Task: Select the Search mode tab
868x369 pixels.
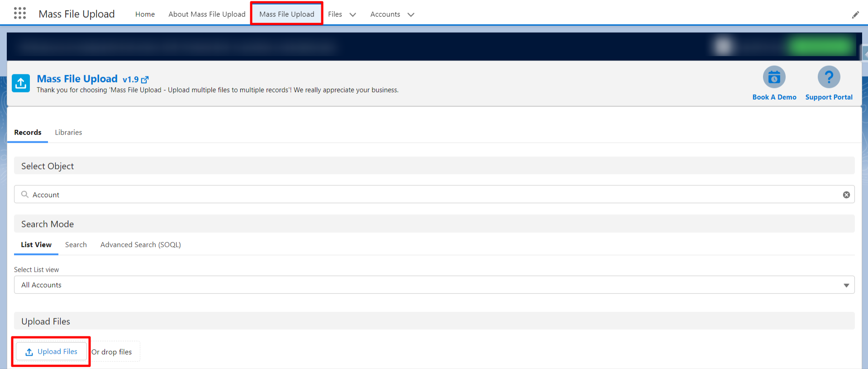Action: (x=76, y=244)
